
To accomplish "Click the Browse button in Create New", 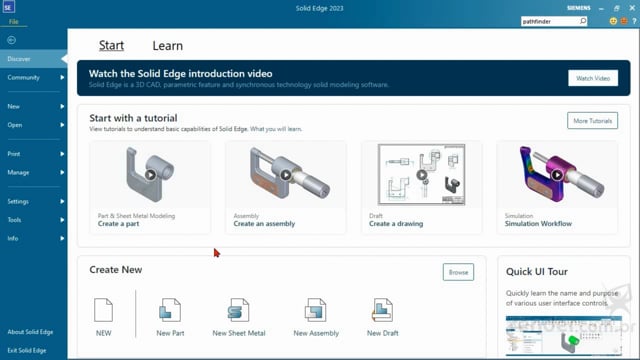I will (458, 272).
